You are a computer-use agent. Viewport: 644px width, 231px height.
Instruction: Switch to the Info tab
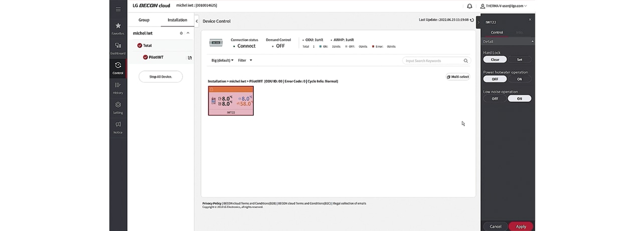pos(519,33)
